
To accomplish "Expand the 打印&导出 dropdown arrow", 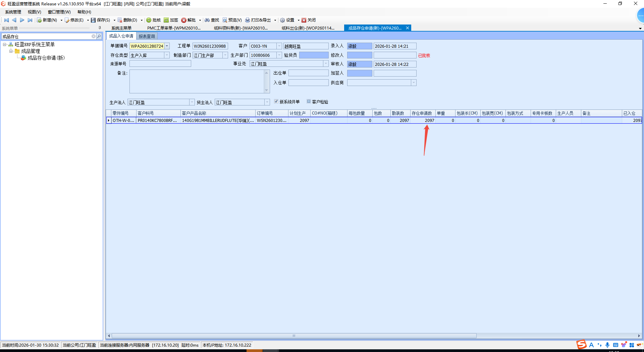I will click(275, 20).
